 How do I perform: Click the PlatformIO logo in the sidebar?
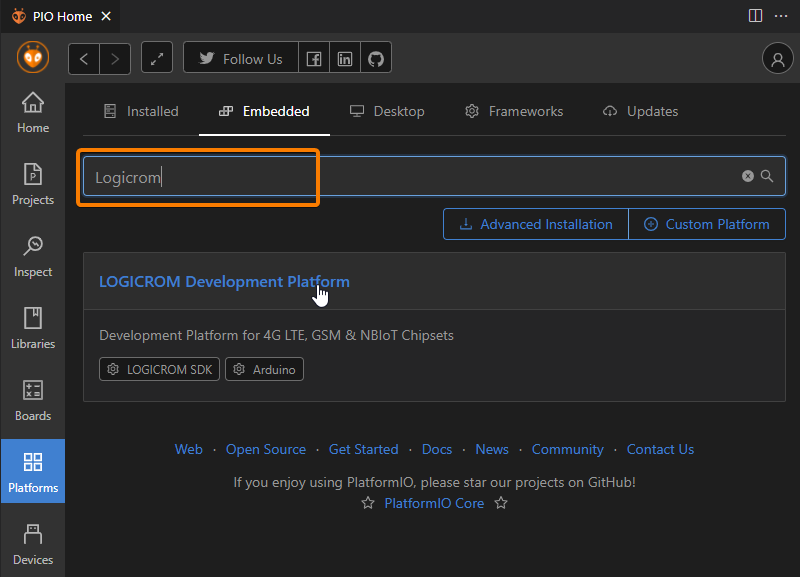pyautogui.click(x=33, y=57)
